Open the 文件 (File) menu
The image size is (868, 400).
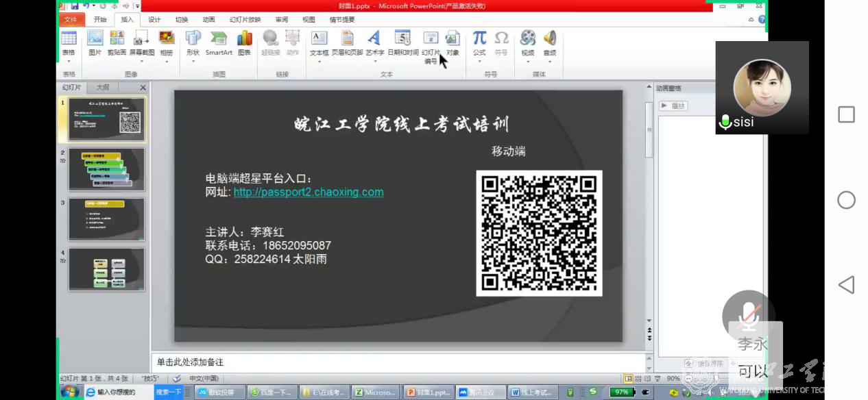click(x=70, y=19)
